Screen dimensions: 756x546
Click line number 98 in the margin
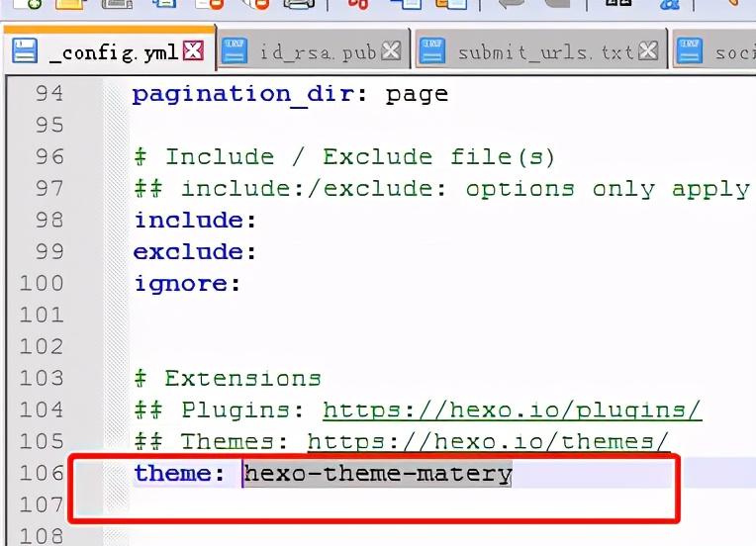coord(49,221)
